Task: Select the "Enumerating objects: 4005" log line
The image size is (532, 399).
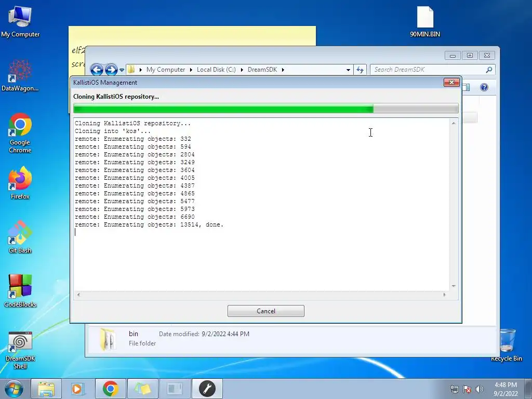Action: click(135, 178)
